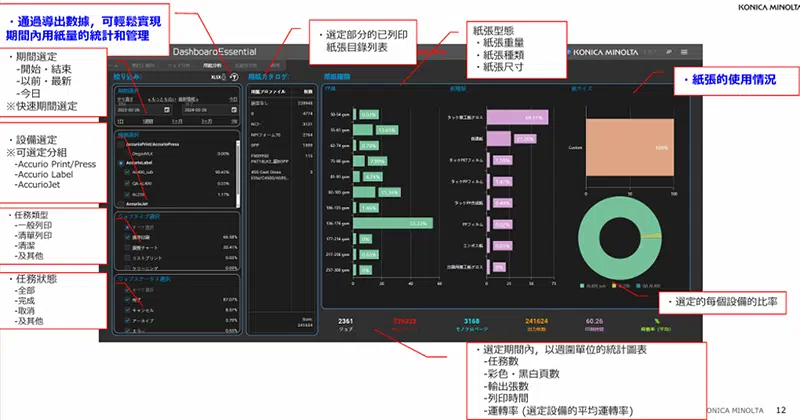This screenshot has width=800, height=420.
Task: Select the JP language option in header
Action: click(668, 52)
